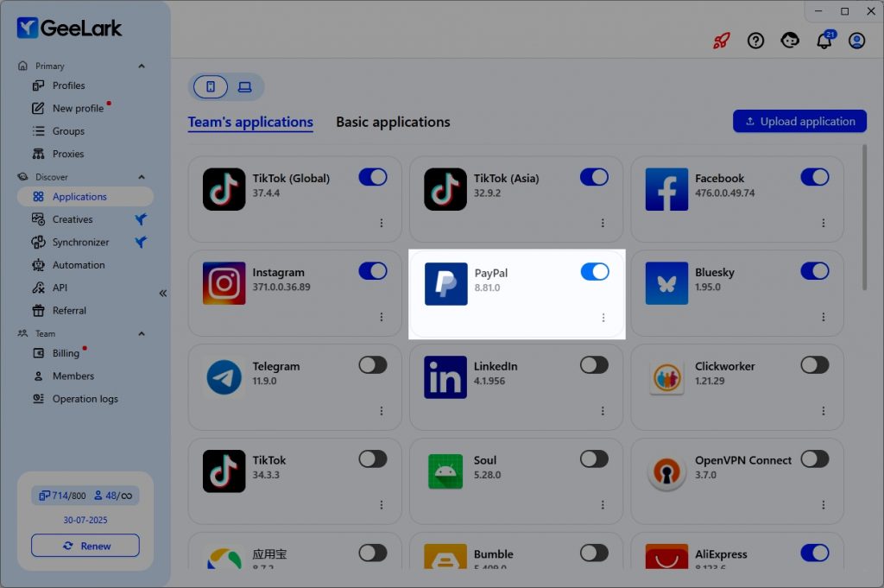Collapse the Discover sidebar section

click(x=142, y=177)
